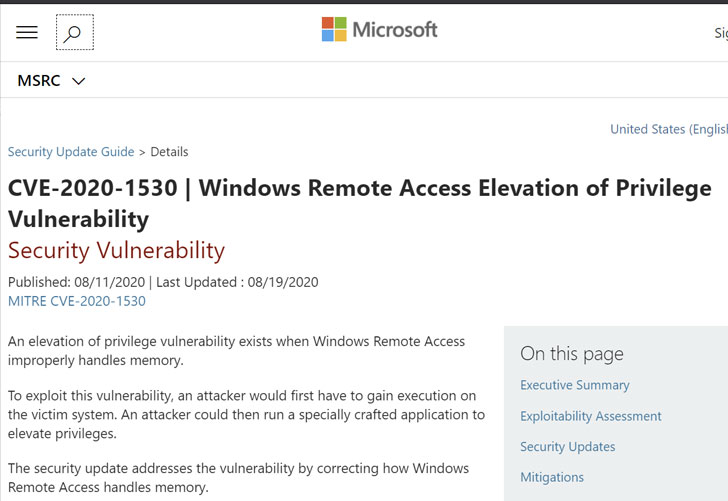The height and width of the screenshot is (501, 728).
Task: Expand the MSRC dropdown chevron
Action: tap(79, 81)
